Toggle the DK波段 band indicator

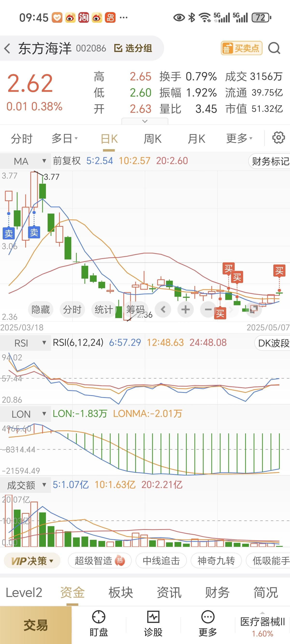[x=273, y=343]
